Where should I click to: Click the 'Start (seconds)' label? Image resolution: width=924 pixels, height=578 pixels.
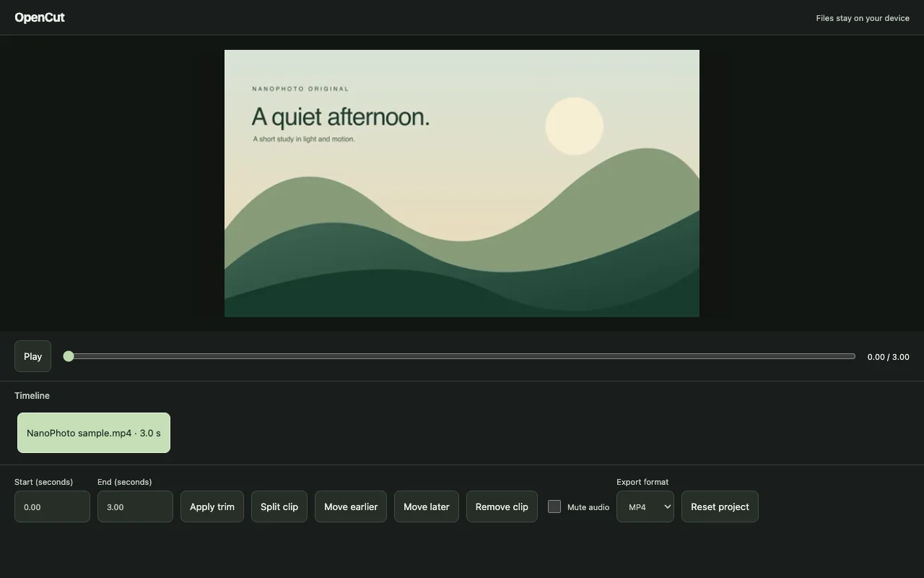pos(43,482)
